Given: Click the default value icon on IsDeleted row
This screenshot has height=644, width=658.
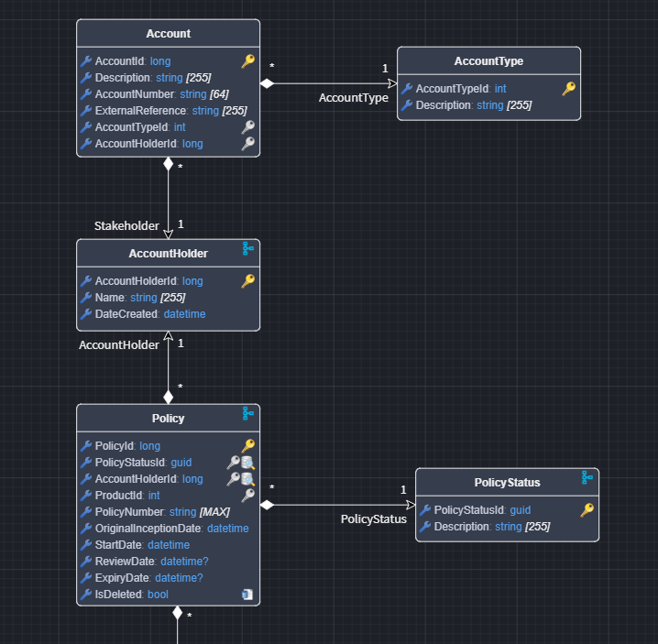Looking at the screenshot, I should pos(247,595).
